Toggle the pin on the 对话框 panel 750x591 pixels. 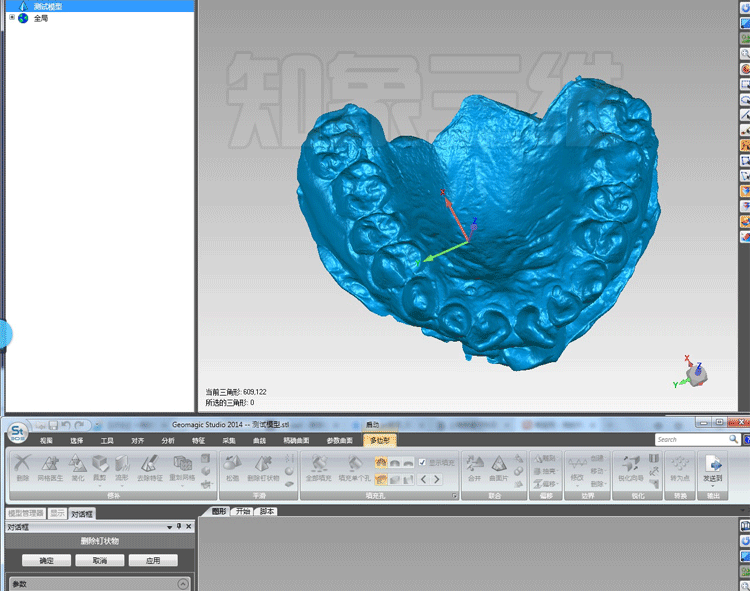[179, 526]
